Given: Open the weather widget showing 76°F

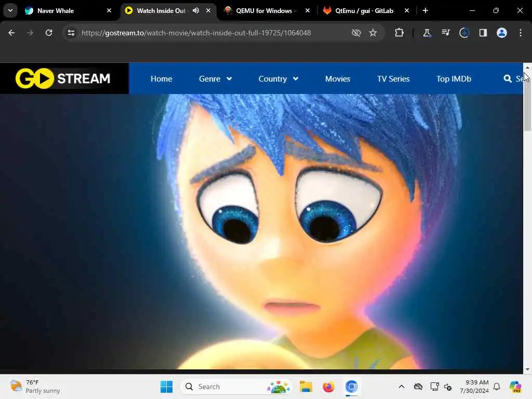Looking at the screenshot, I should (x=35, y=387).
